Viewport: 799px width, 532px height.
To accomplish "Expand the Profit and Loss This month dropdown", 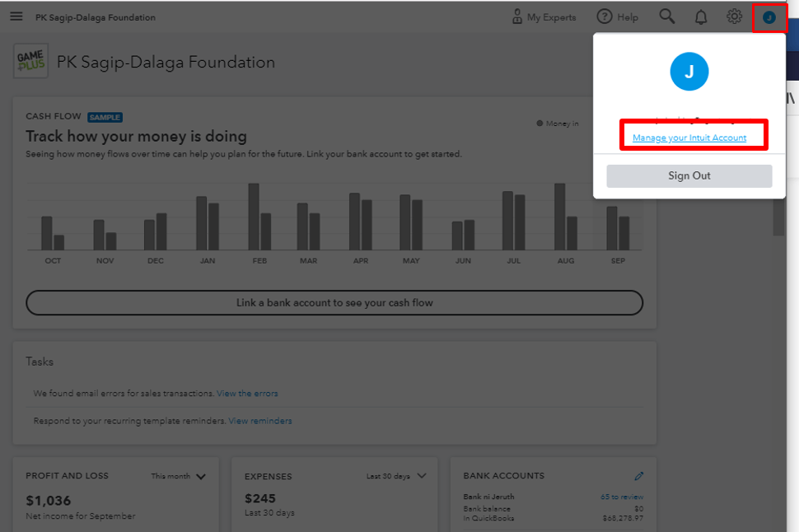I will [179, 476].
